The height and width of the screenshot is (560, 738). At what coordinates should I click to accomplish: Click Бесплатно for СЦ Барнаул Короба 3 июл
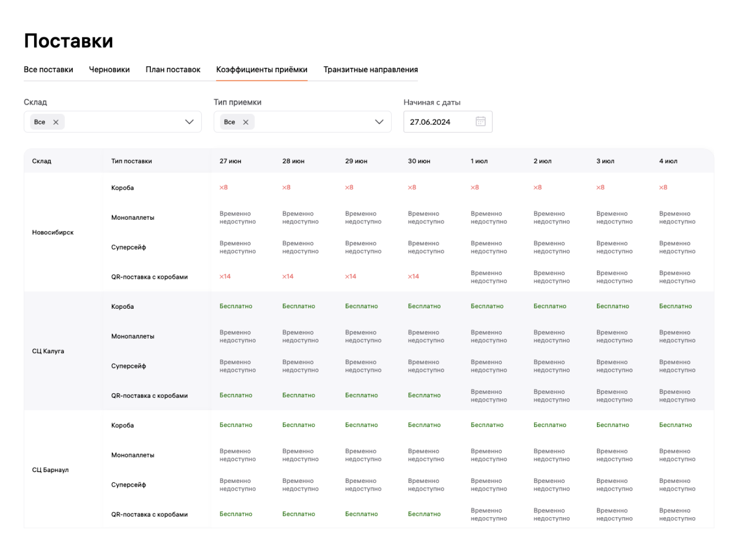613,425
